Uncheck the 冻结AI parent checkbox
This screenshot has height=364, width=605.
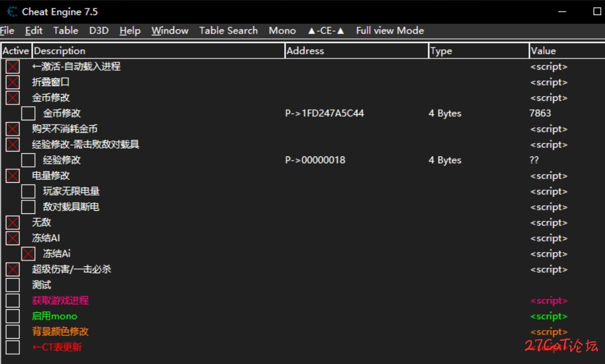pyautogui.click(x=13, y=238)
